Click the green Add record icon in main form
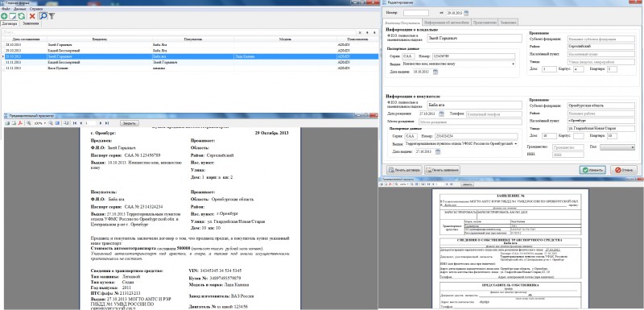Viewport: 644px width, 310px height. (x=4, y=16)
